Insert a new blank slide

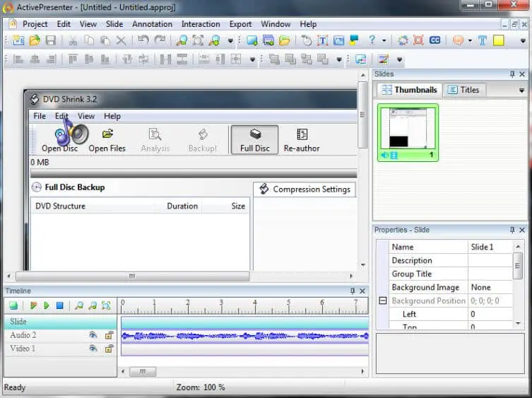[x=252, y=40]
